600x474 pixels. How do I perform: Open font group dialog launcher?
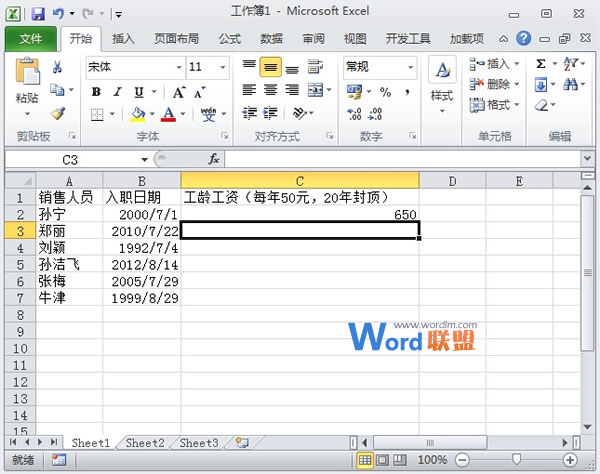(x=225, y=135)
